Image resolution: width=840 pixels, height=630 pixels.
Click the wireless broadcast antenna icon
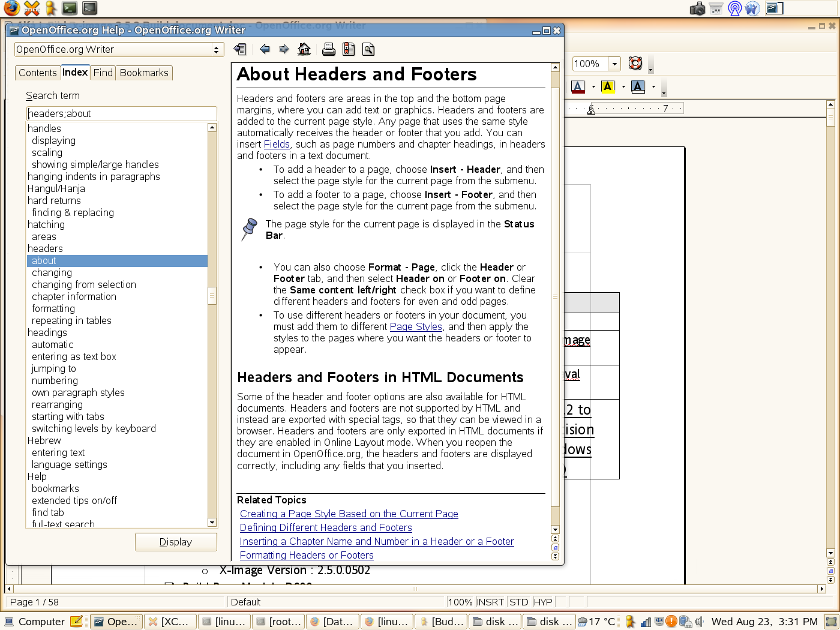point(734,8)
